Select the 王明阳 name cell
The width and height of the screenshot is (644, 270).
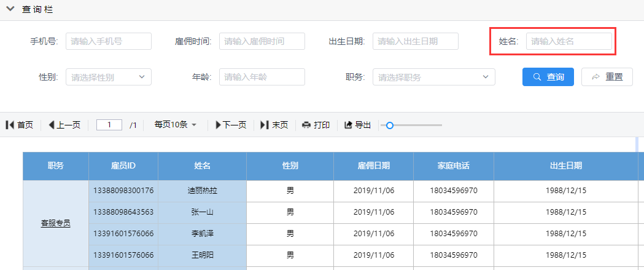pos(202,255)
